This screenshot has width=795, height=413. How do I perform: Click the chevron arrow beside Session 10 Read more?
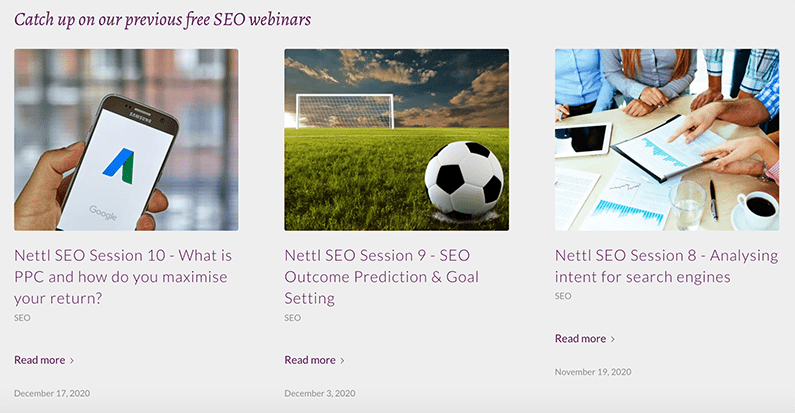pyautogui.click(x=73, y=361)
